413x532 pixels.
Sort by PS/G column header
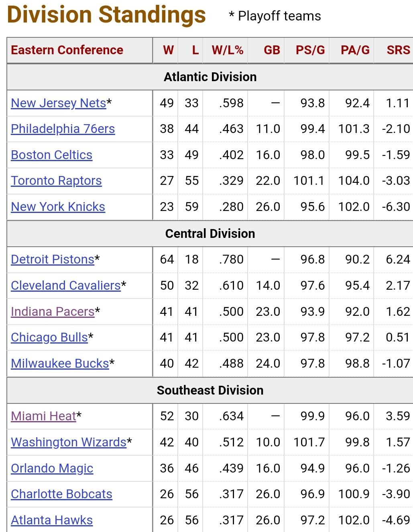point(310,50)
